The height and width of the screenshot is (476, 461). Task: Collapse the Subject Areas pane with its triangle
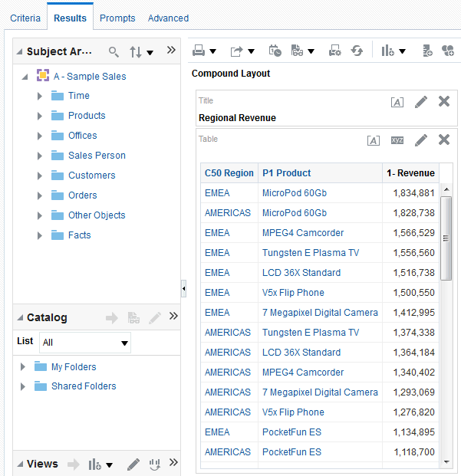19,51
